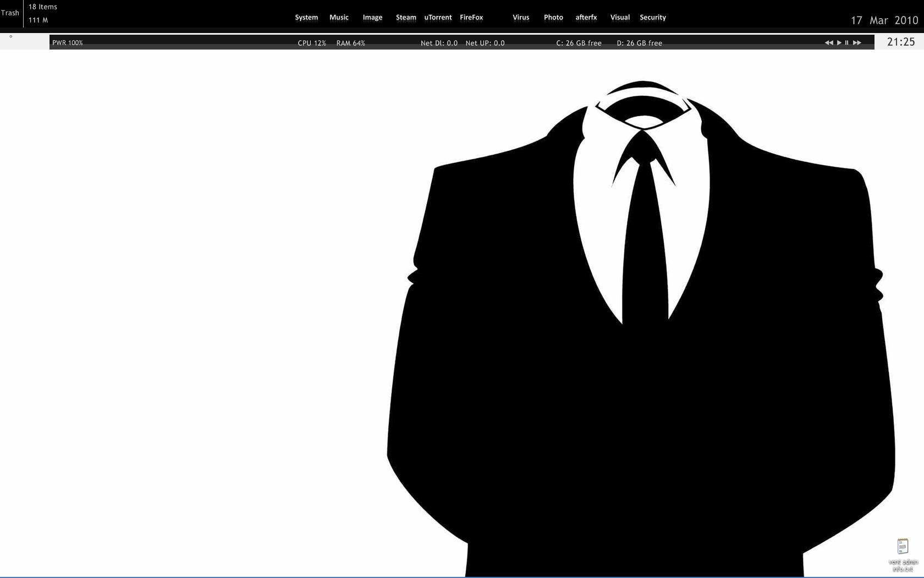Screen dimensions: 924x578
Task: Open the vent admin info.txt desktop file
Action: (x=903, y=555)
